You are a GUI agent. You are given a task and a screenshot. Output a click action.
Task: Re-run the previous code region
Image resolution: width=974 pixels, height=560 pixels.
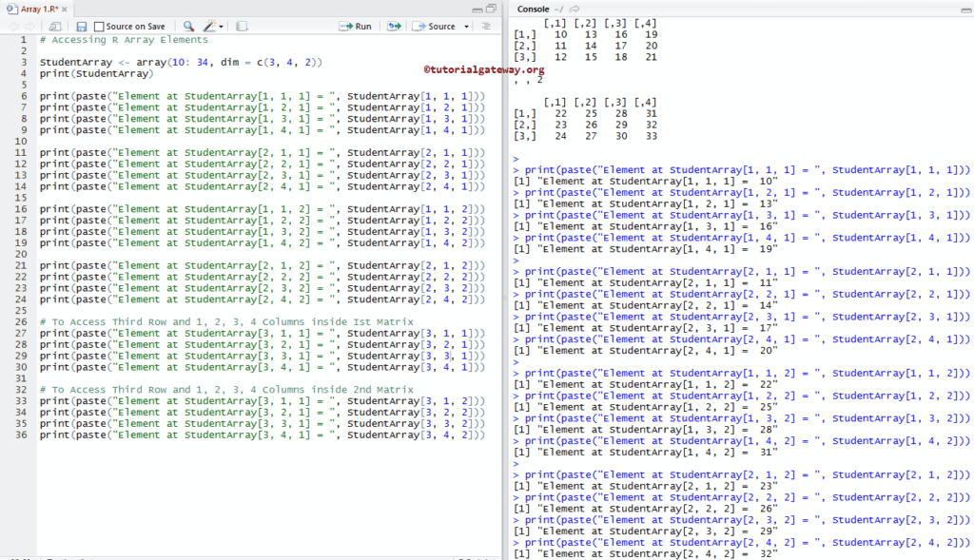point(394,26)
